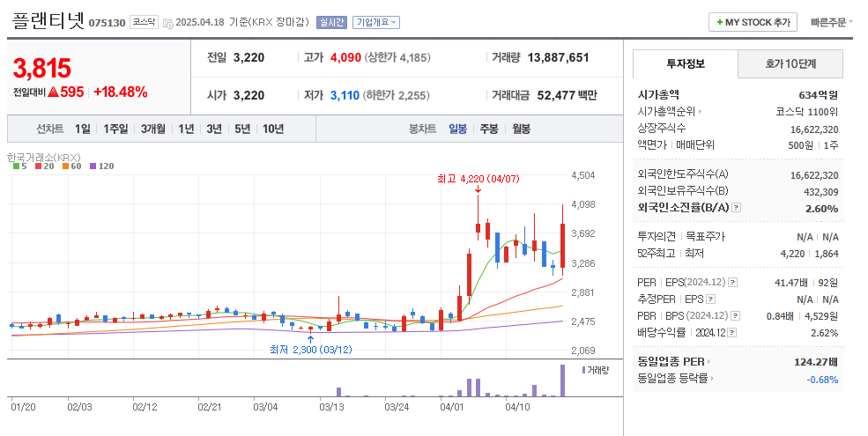Click the 코스닥 market badge
The width and height of the screenshot is (868, 436).
tap(144, 22)
